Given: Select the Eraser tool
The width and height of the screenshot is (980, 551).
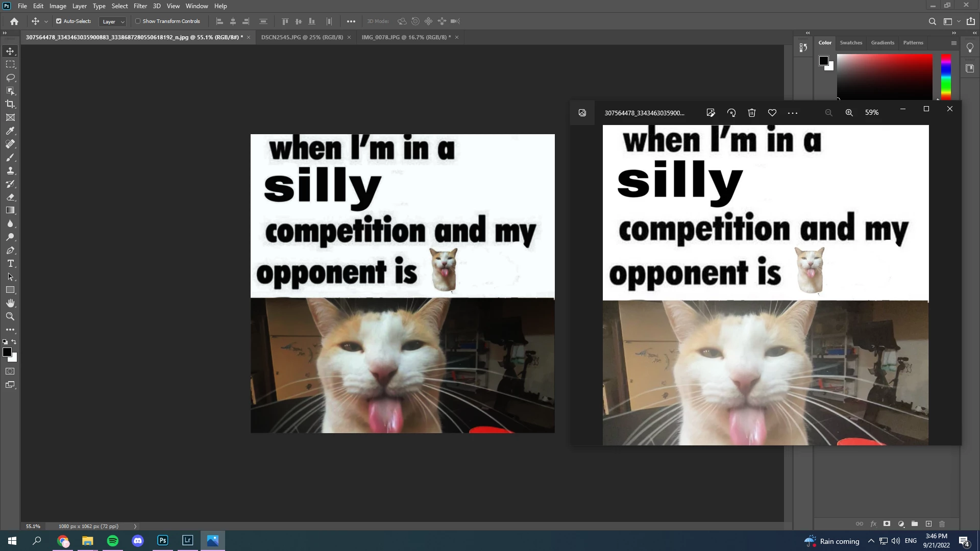Looking at the screenshot, I should 10,197.
